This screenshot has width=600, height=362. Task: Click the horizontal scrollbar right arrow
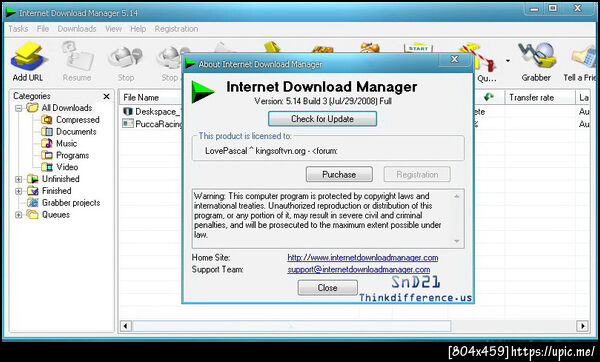pyautogui.click(x=582, y=326)
